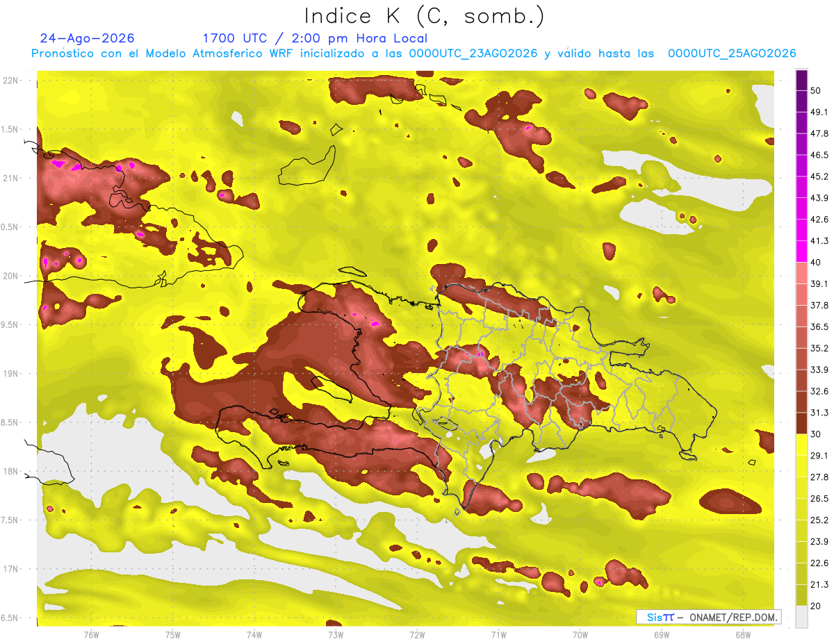Click the legend value '41.3'
The width and height of the screenshot is (834, 644).
[819, 241]
